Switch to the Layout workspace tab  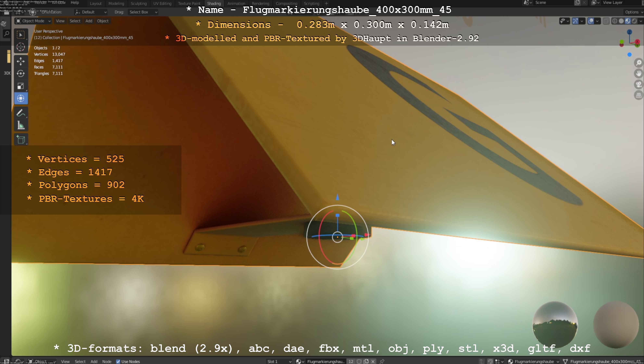click(x=96, y=4)
